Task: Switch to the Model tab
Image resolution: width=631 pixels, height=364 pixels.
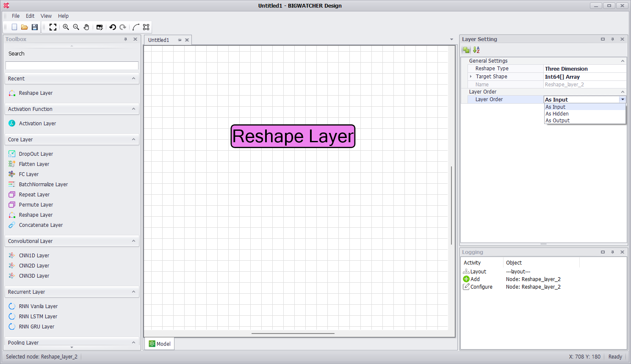Action: (160, 344)
